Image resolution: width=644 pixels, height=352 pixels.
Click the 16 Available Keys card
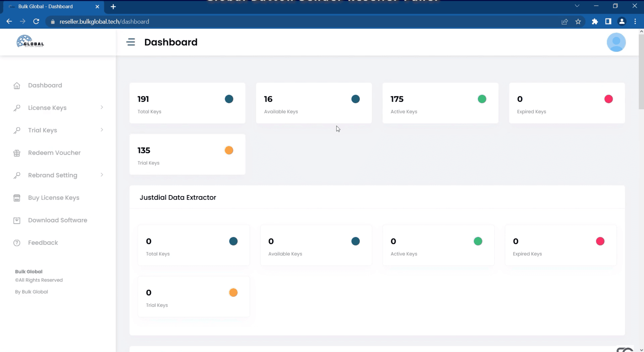click(314, 103)
